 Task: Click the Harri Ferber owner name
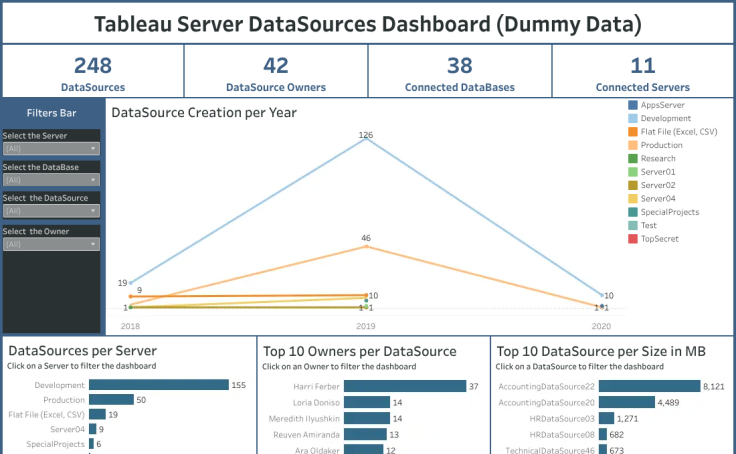tap(316, 386)
